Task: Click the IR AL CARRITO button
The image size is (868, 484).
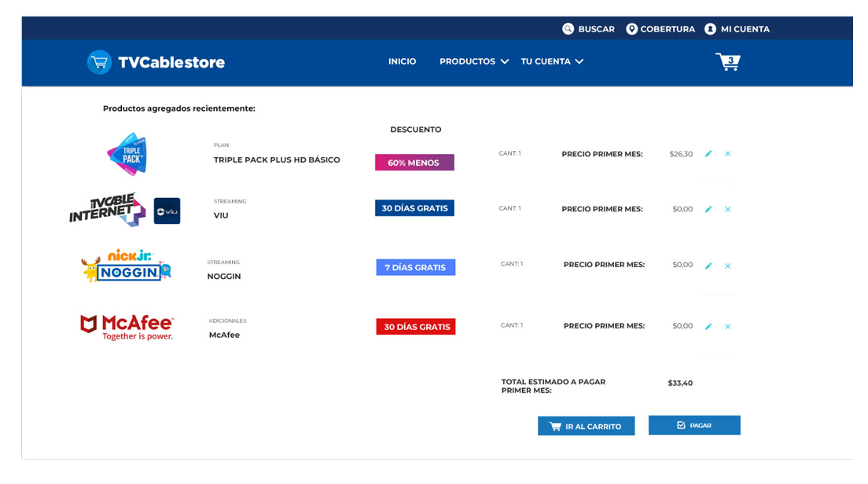Action: pyautogui.click(x=587, y=426)
